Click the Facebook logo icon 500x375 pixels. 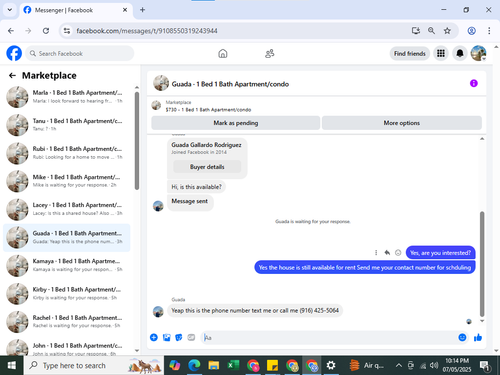tap(14, 53)
